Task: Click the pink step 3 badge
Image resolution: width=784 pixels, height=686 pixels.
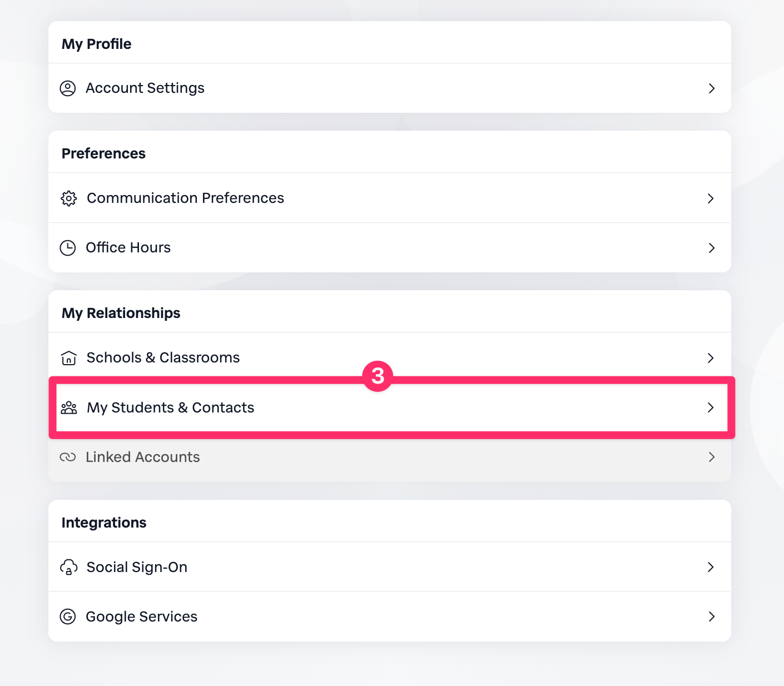Action: tap(378, 376)
